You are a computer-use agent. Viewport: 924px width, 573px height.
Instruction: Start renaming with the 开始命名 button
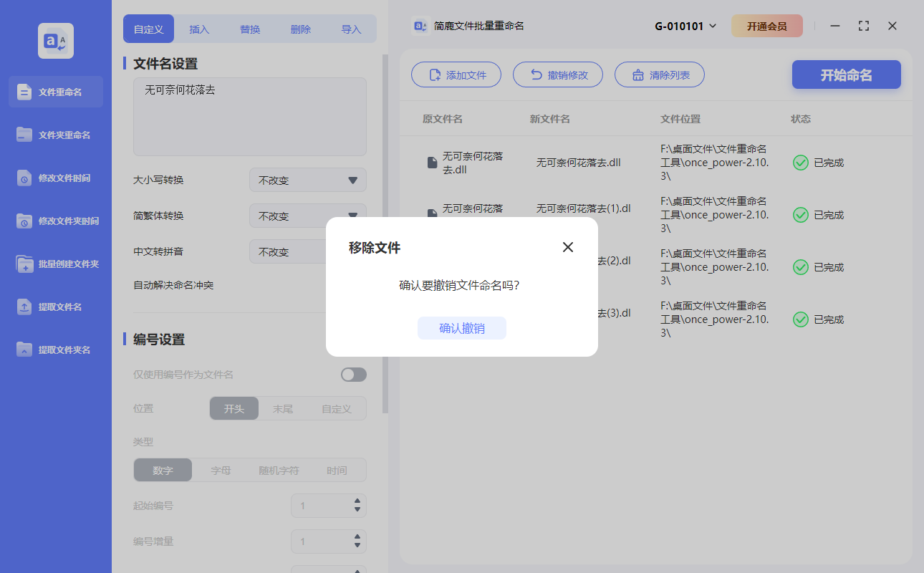tap(846, 74)
